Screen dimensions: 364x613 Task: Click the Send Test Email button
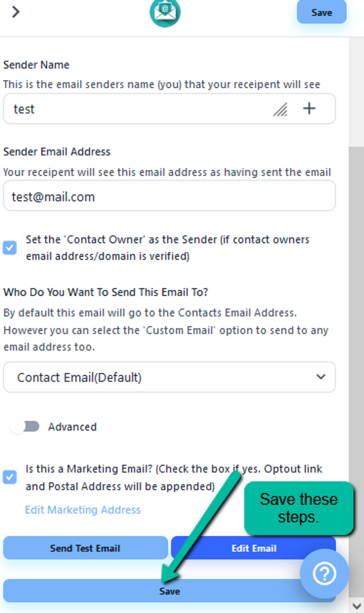85,548
